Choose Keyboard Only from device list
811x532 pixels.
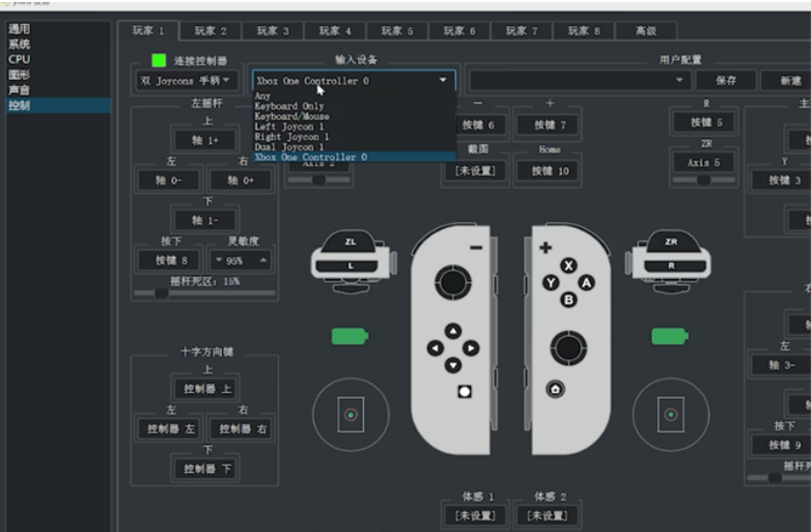[x=353, y=106]
